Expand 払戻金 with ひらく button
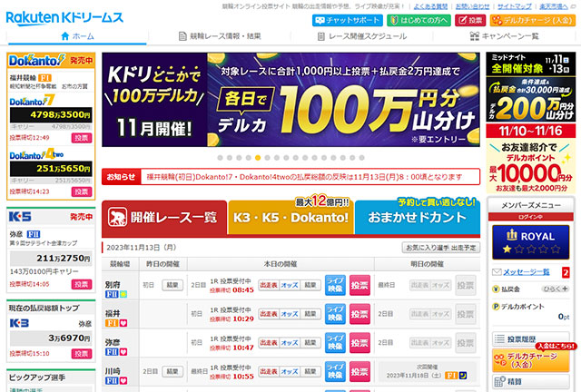This screenshot has width=581, height=392. [556, 289]
